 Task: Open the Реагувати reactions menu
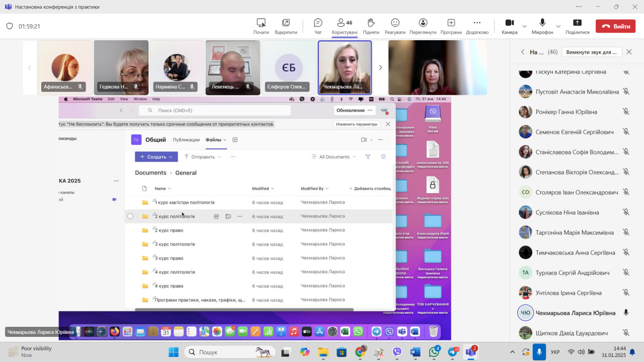395,26
